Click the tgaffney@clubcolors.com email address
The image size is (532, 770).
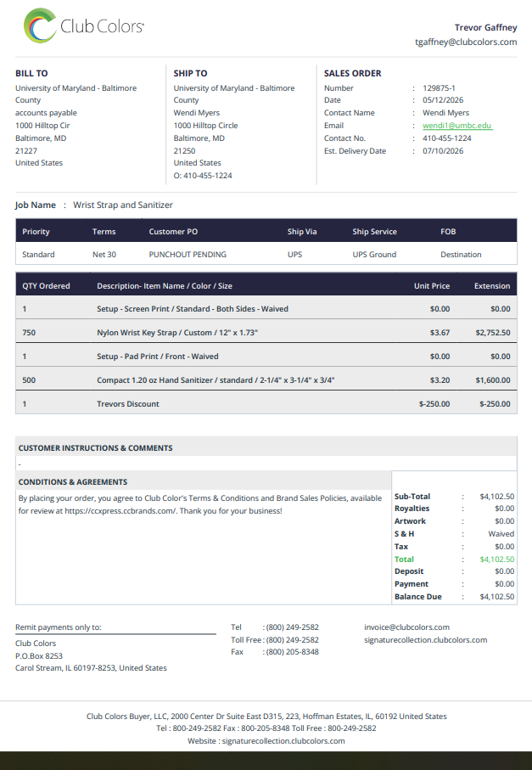tap(466, 42)
